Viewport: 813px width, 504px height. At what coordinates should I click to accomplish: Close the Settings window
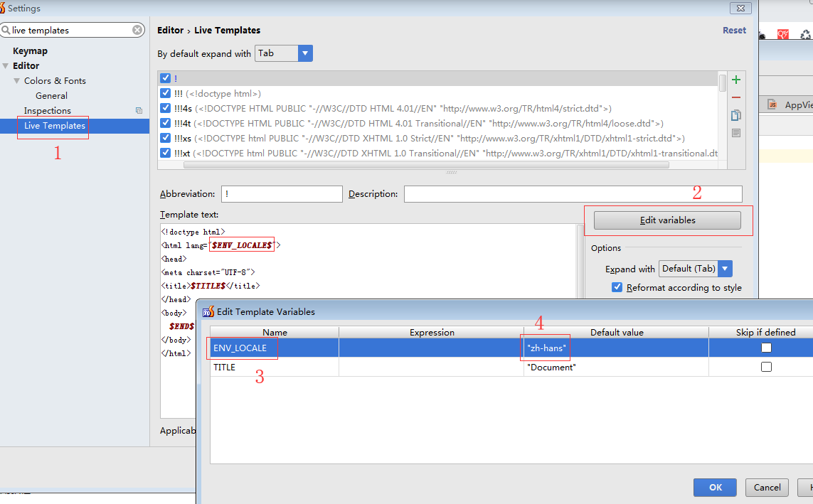pos(740,9)
